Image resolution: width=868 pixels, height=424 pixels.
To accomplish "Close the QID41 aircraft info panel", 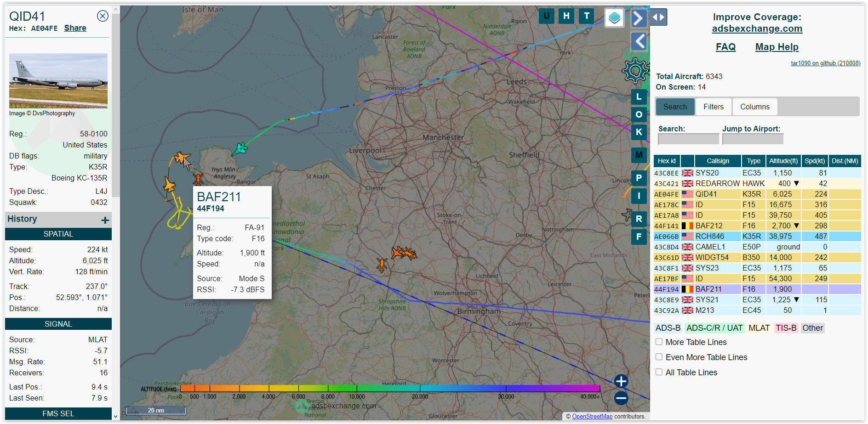I will [103, 16].
